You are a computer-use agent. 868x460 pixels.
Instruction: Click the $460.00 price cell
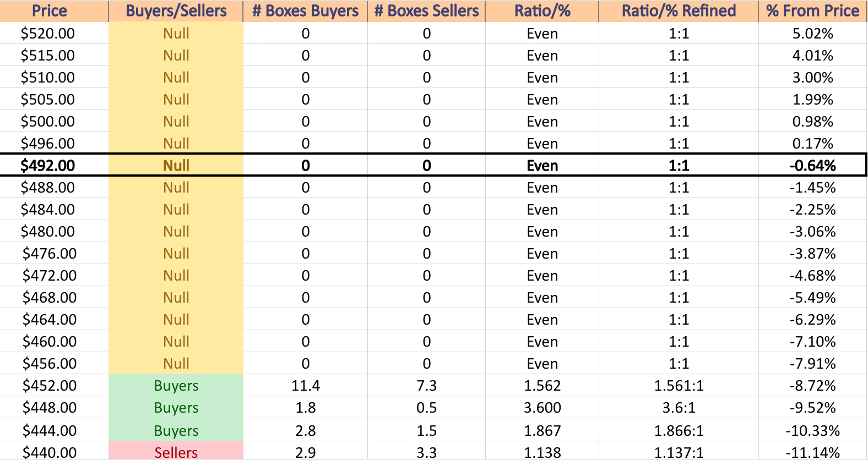[54, 342]
